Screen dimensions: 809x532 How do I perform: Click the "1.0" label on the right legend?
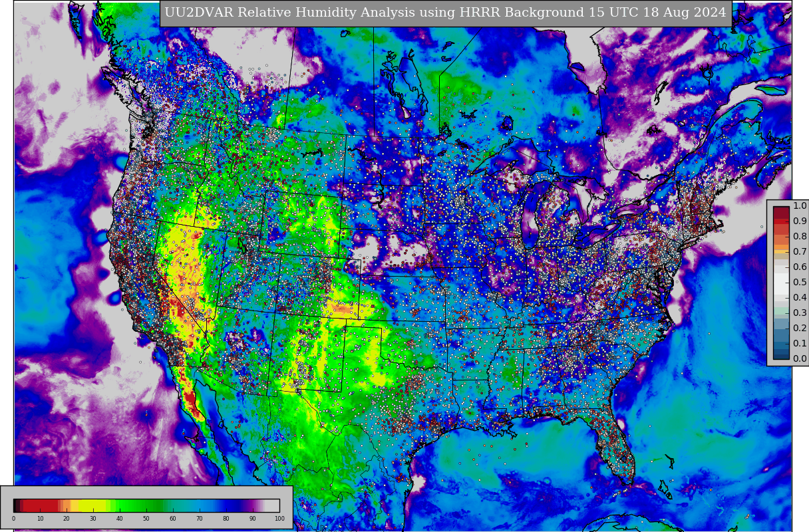tap(800, 206)
